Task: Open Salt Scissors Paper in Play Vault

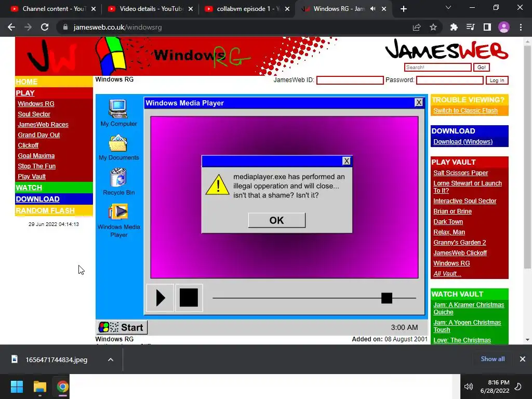Action: [460, 172]
